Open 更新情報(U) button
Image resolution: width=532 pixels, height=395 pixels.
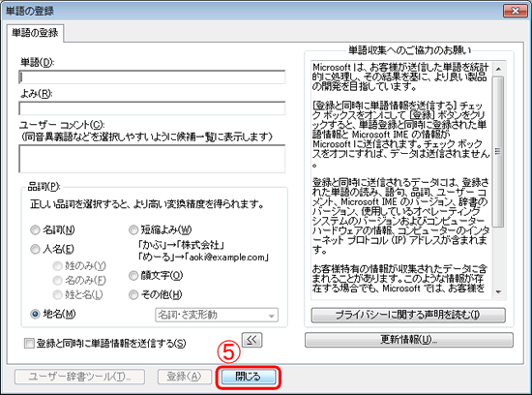[x=409, y=339]
